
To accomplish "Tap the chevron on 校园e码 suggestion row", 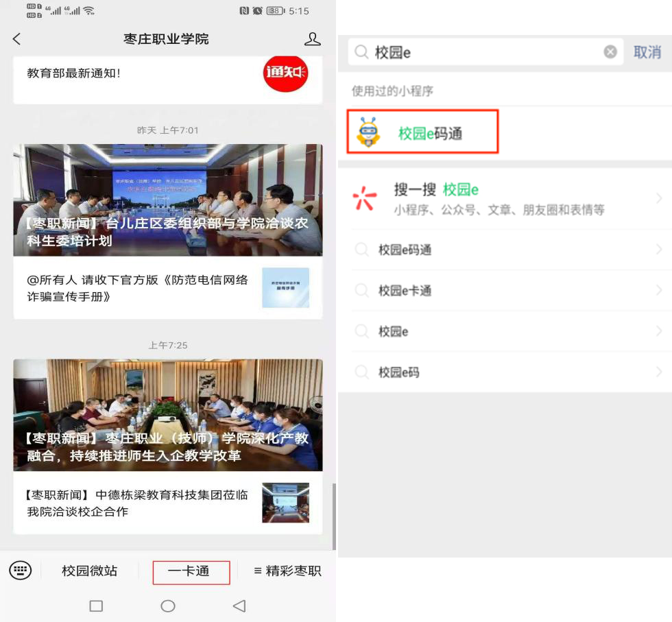I will [x=659, y=372].
